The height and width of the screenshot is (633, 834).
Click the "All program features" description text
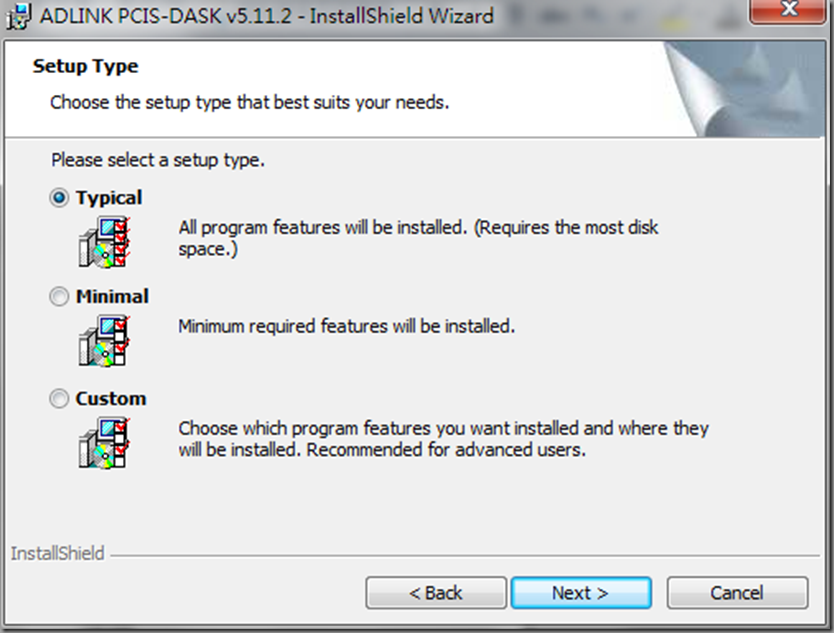418,238
